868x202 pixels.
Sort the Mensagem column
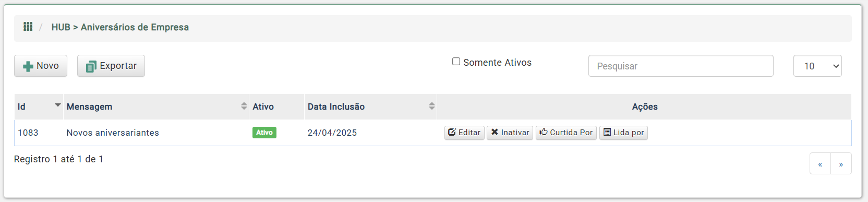244,106
